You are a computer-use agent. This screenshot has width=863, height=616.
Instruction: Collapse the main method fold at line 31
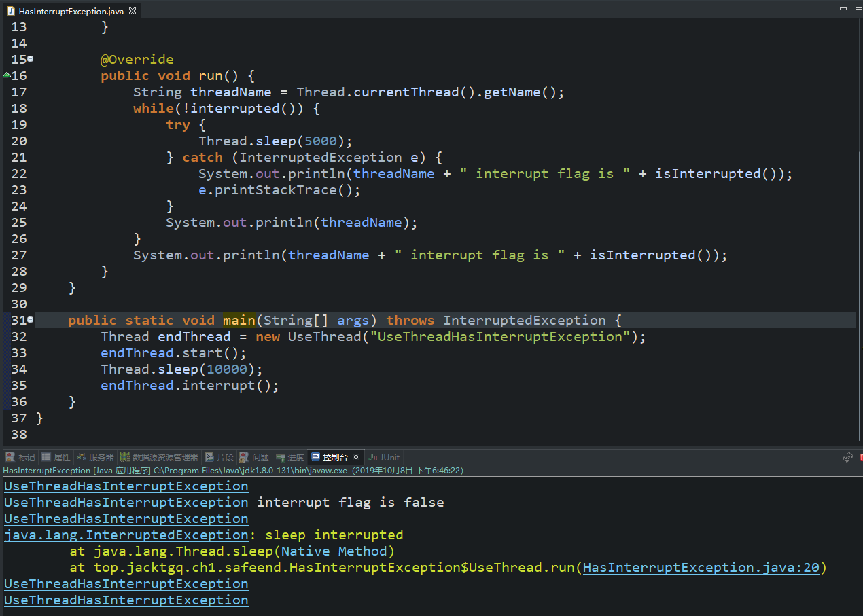click(31, 320)
